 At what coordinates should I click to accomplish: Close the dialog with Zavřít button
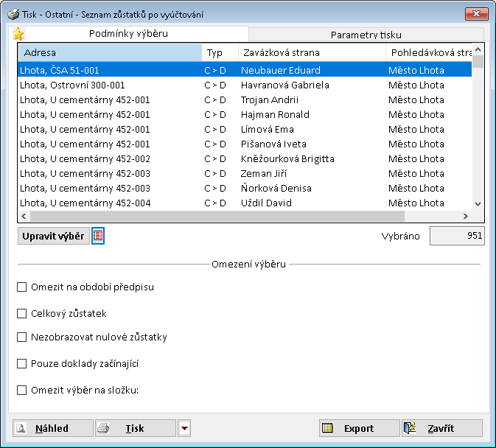(442, 428)
